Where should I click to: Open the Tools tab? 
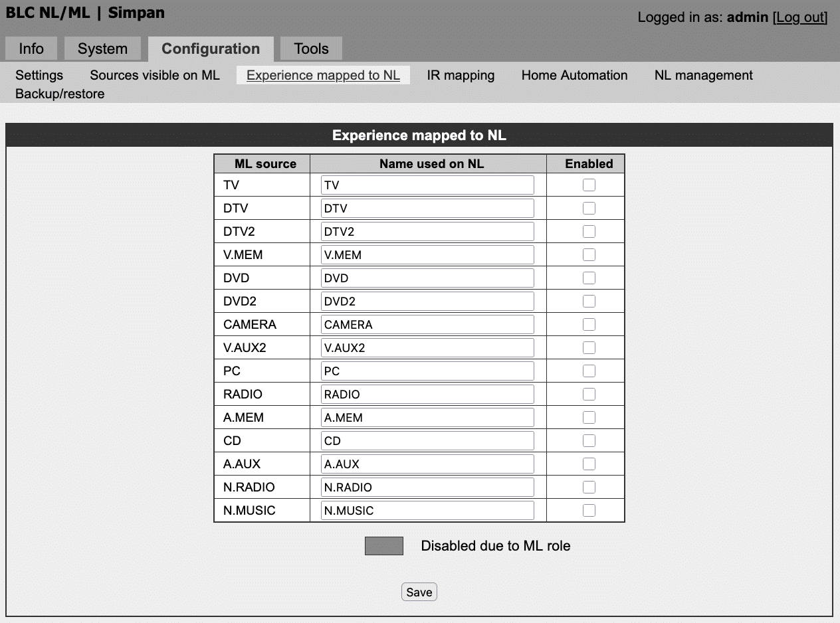[x=311, y=48]
